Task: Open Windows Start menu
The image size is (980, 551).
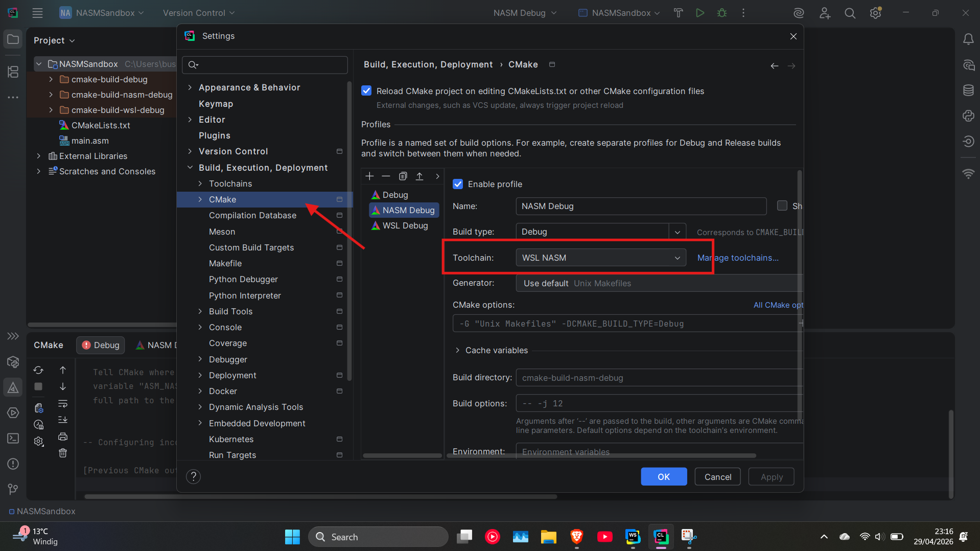Action: pos(292,537)
